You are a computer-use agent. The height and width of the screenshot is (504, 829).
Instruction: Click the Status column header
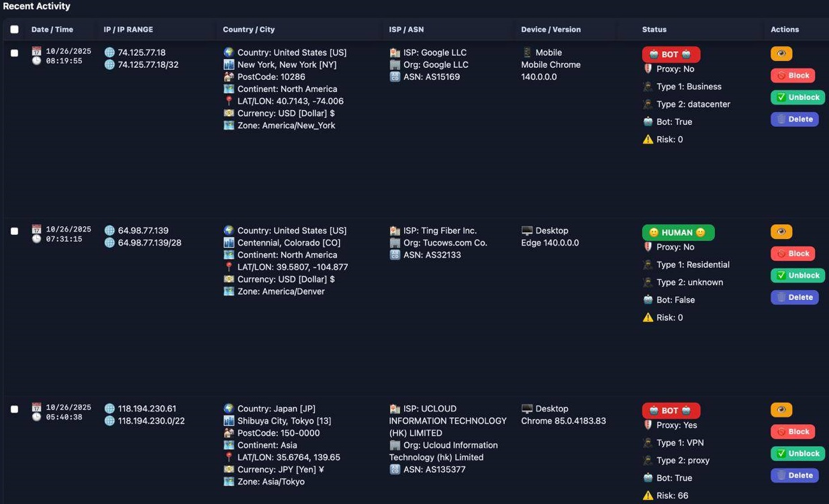(654, 30)
